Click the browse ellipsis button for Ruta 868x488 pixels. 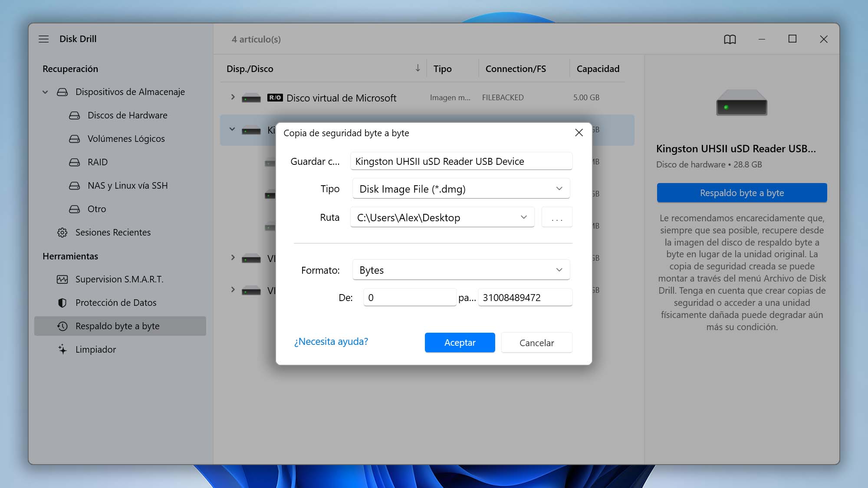[557, 217]
